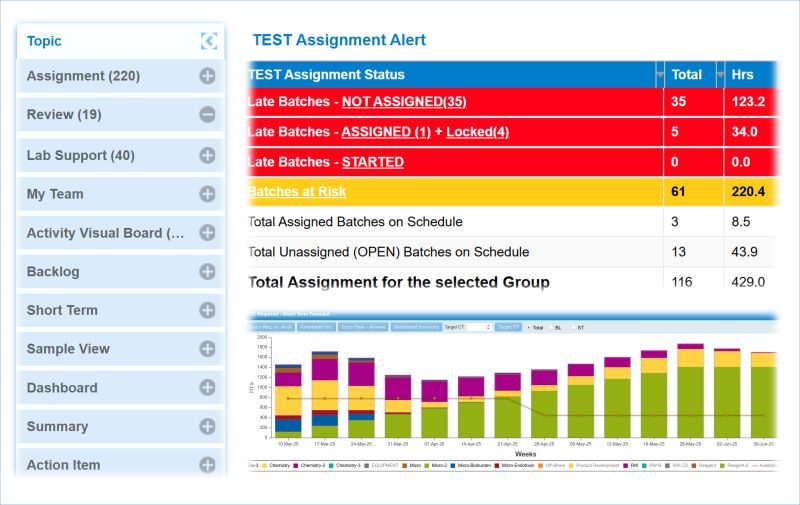Viewport: 800px width, 505px height.
Task: Collapse the Review (19) section
Action: [x=207, y=115]
